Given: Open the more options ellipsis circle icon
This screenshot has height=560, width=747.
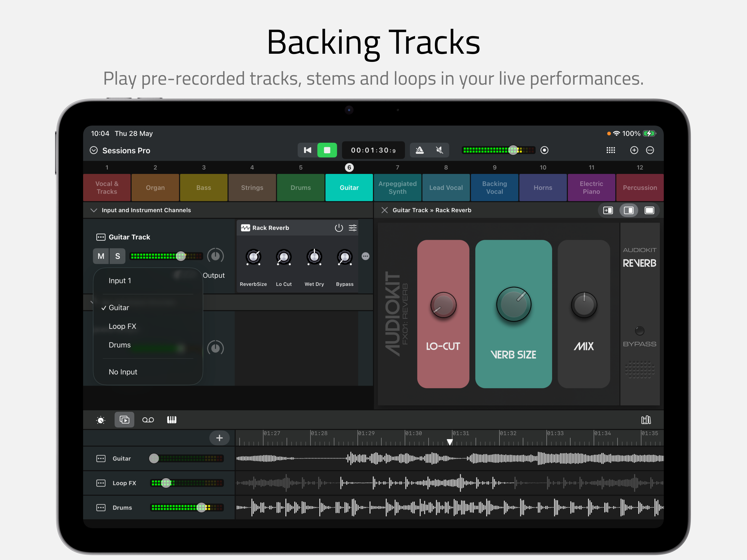Looking at the screenshot, I should tap(650, 150).
